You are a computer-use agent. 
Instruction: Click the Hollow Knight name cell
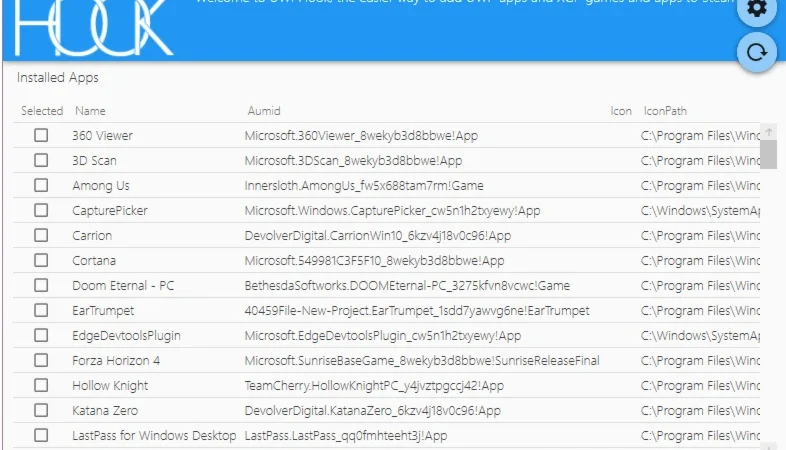pyautogui.click(x=110, y=385)
